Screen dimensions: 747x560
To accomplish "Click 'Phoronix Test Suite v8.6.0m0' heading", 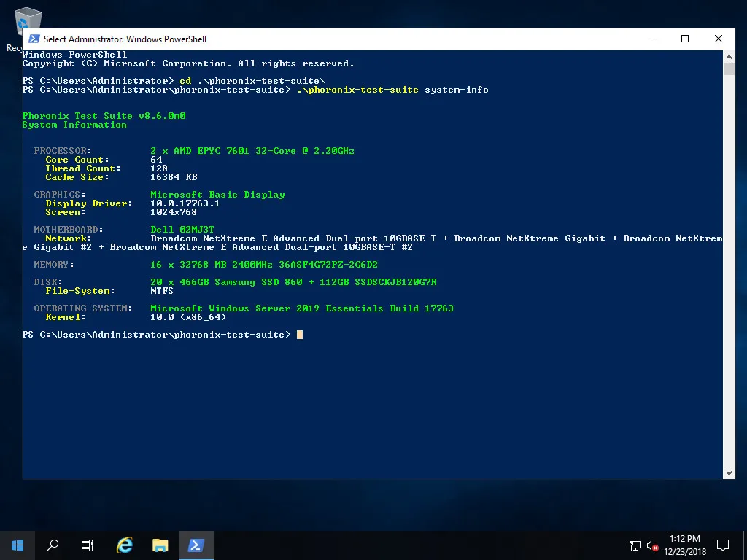I will coord(104,116).
